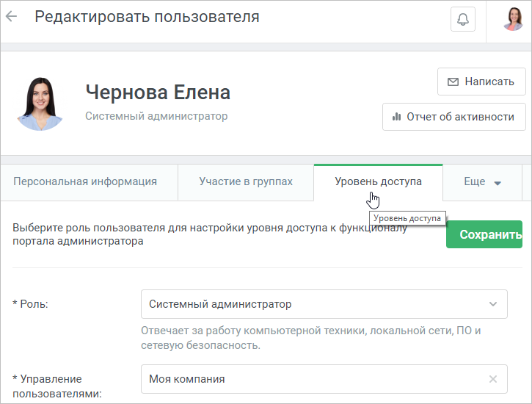Open Отчет об активности report
The image size is (532, 404).
pyautogui.click(x=454, y=117)
